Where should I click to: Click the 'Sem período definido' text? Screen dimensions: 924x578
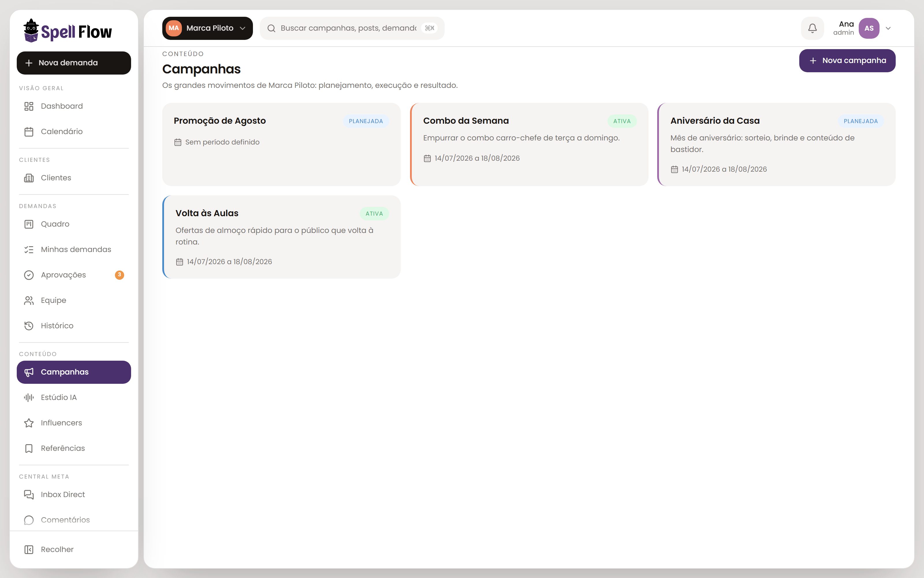[x=222, y=142]
